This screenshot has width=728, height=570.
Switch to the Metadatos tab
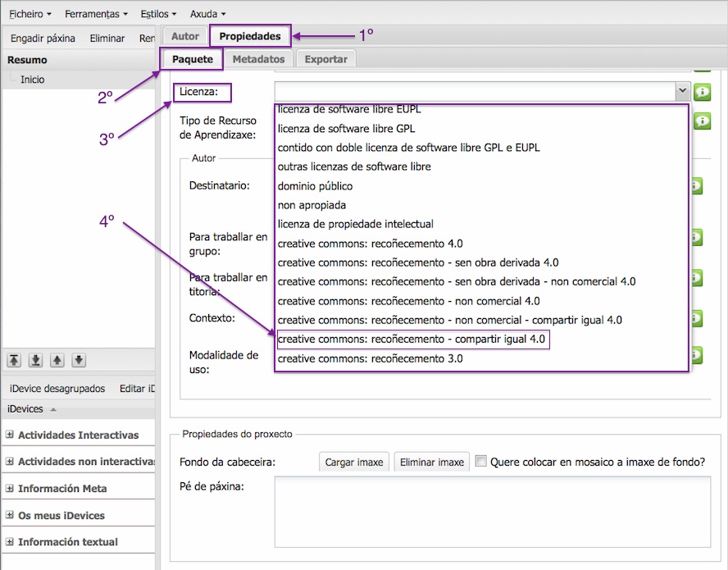click(258, 59)
